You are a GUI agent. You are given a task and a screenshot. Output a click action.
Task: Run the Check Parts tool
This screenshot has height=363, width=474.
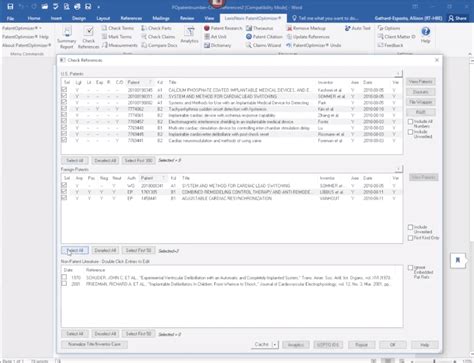156,28
